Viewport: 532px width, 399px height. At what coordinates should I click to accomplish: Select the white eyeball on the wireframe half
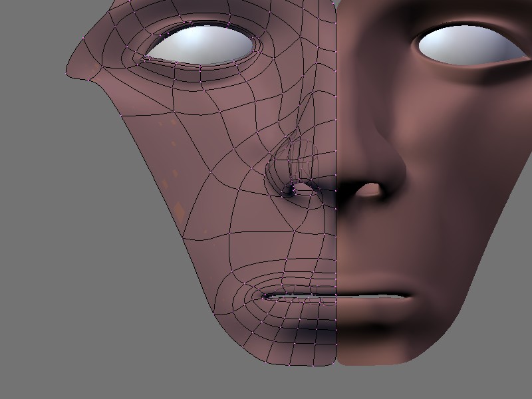pos(201,45)
